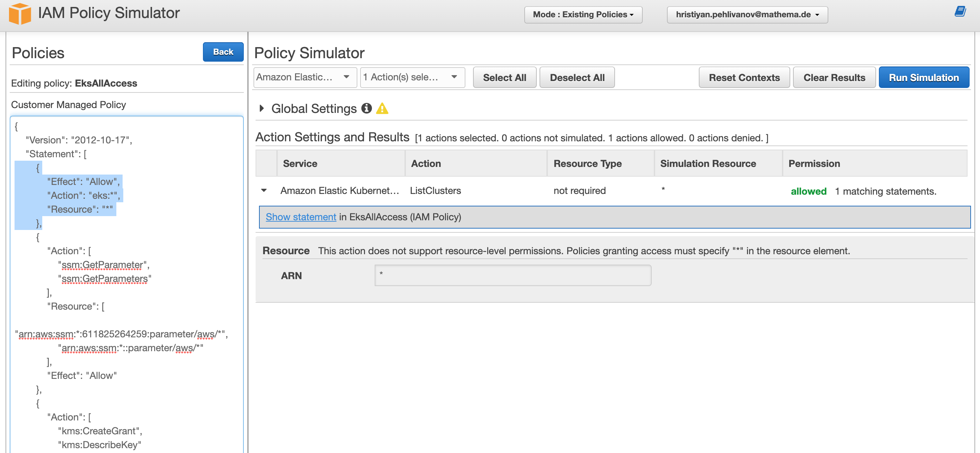
Task: Click the Deselect All button
Action: (x=577, y=77)
